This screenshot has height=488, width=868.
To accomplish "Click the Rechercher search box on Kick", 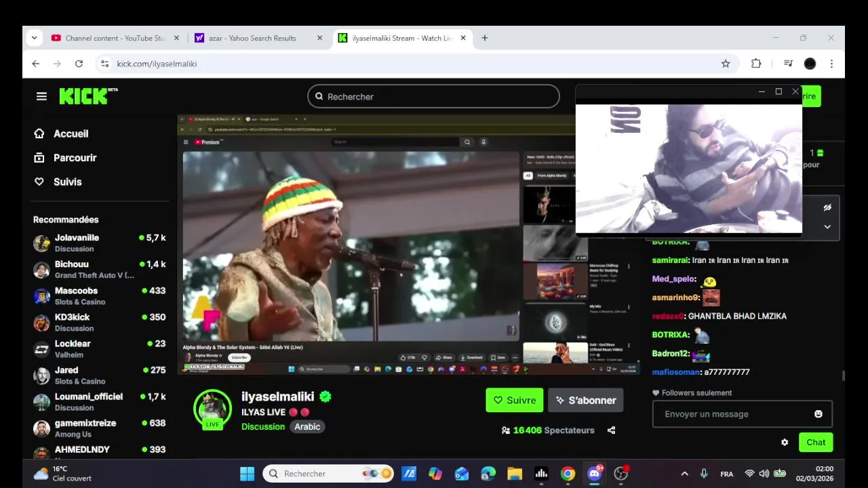I will tap(433, 96).
